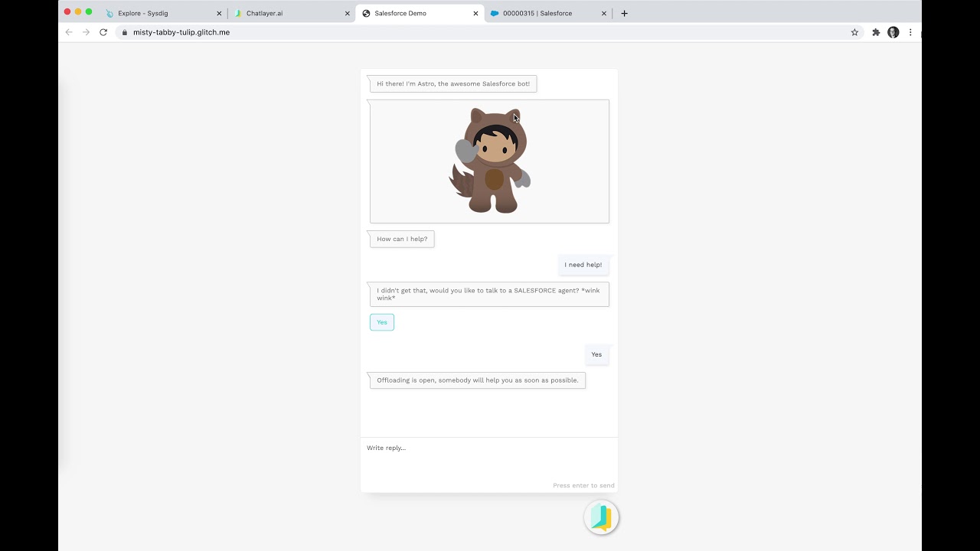The image size is (980, 551).
Task: Close the Chatlayer.ai tab
Action: coord(348,13)
